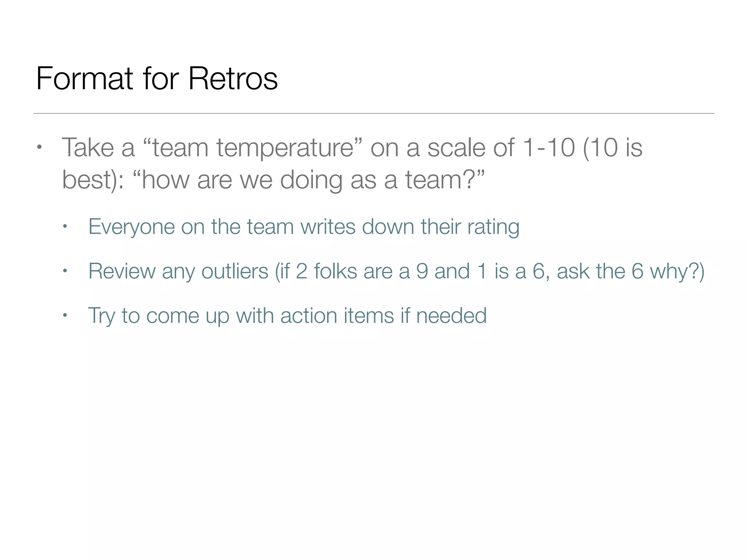Click the phrase "(10 is" at line end
This screenshot has height=560, width=747.
tap(613, 148)
